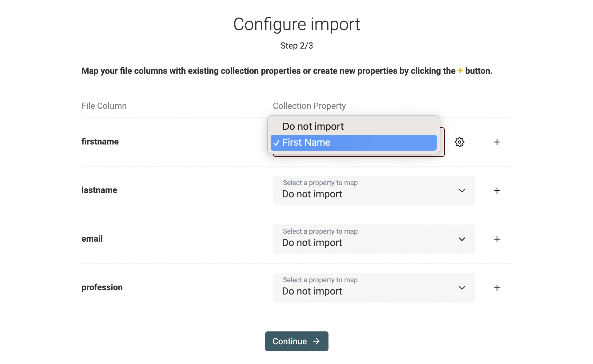
Task: Expand email dropdown chevron
Action: click(462, 239)
